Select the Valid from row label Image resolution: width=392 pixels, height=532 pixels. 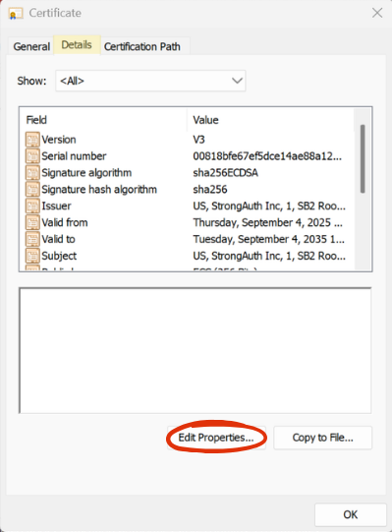65,222
